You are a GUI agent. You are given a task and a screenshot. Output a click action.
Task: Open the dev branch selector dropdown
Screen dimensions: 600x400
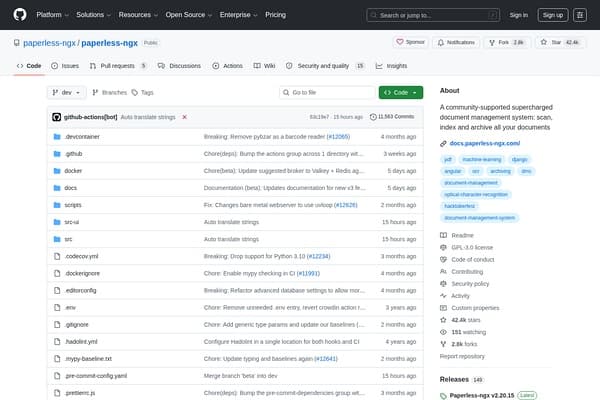[67, 92]
